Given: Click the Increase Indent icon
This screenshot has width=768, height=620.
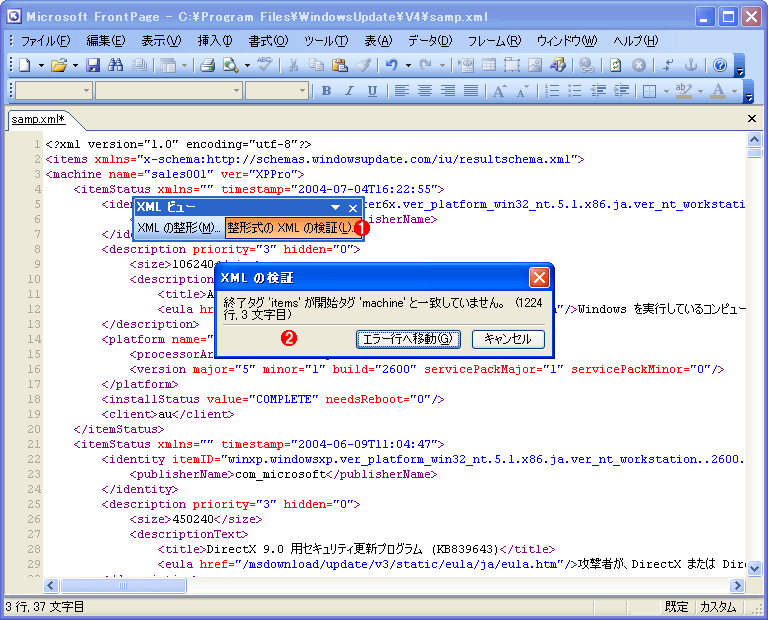Looking at the screenshot, I should point(621,91).
